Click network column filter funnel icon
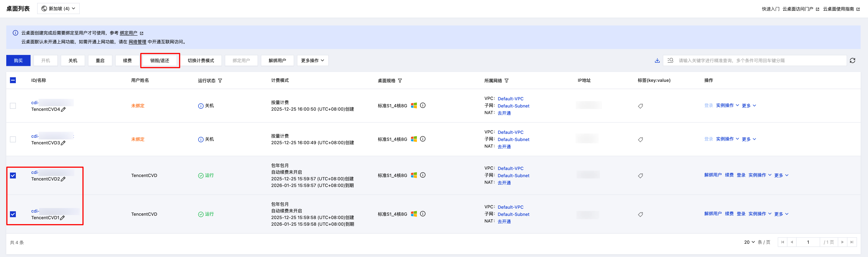The width and height of the screenshot is (868, 257). click(506, 81)
